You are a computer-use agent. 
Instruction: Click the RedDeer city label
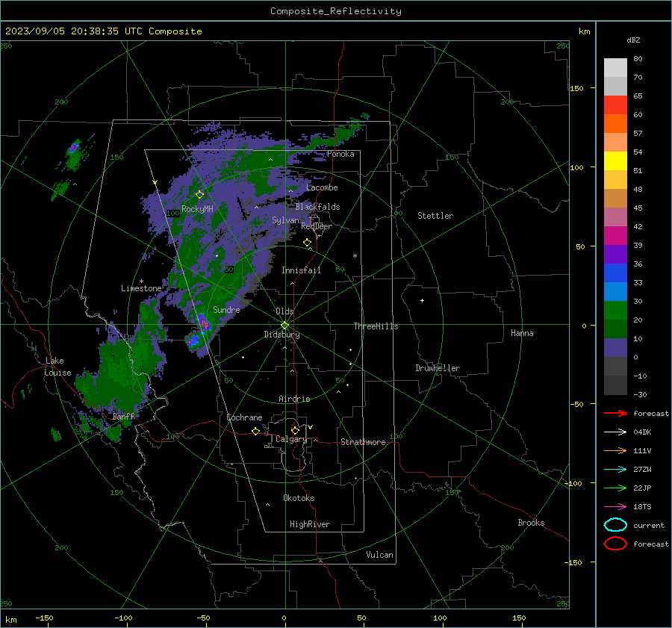click(317, 226)
